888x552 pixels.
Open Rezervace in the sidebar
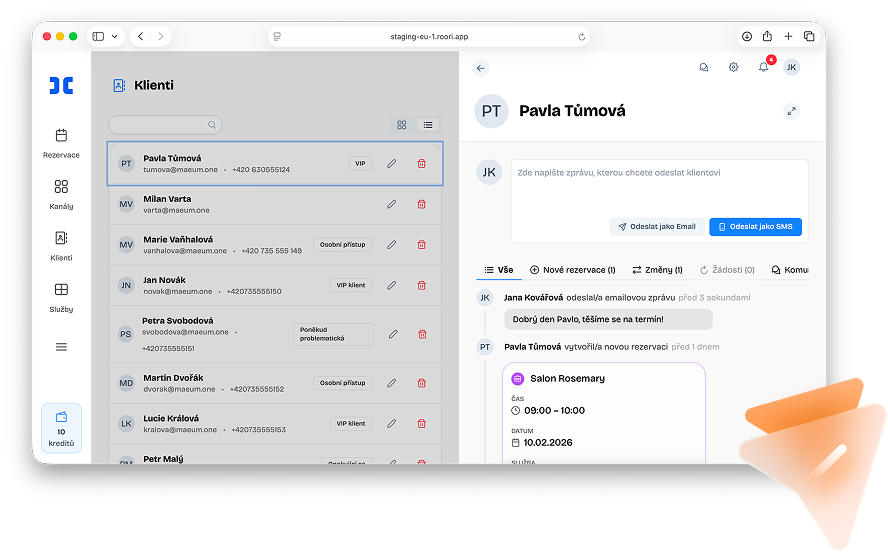61,143
